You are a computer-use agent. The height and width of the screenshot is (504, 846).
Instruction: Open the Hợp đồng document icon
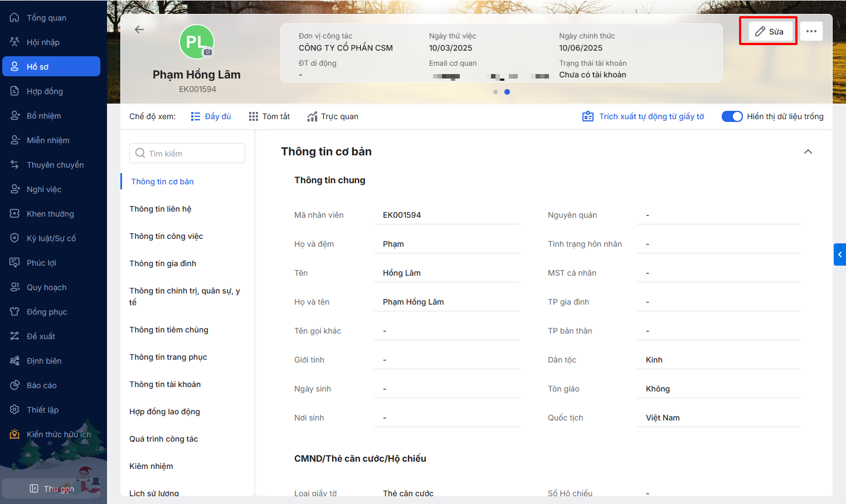coord(14,91)
